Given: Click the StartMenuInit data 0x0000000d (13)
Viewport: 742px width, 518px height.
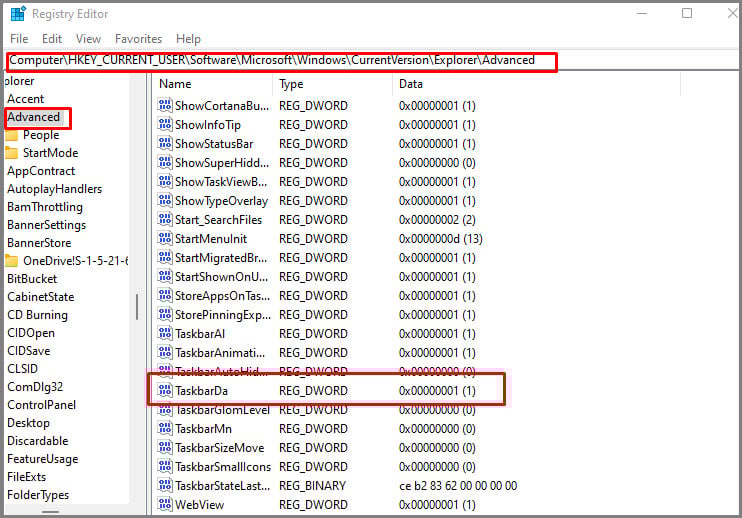Looking at the screenshot, I should (x=441, y=238).
